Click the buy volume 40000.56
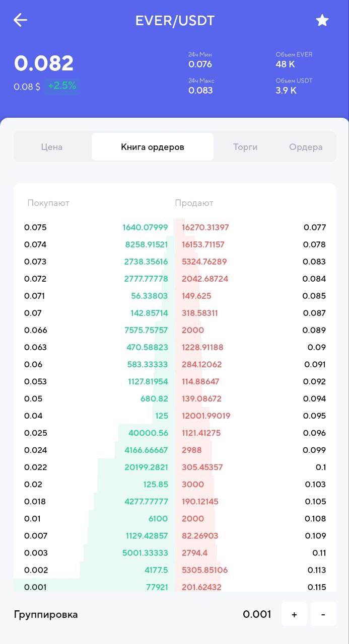 tap(148, 433)
